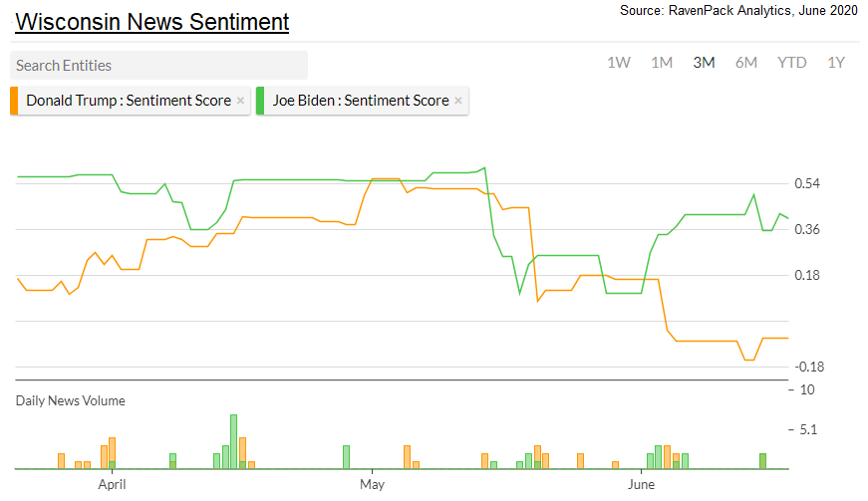Click the Search Entities input field

158,66
